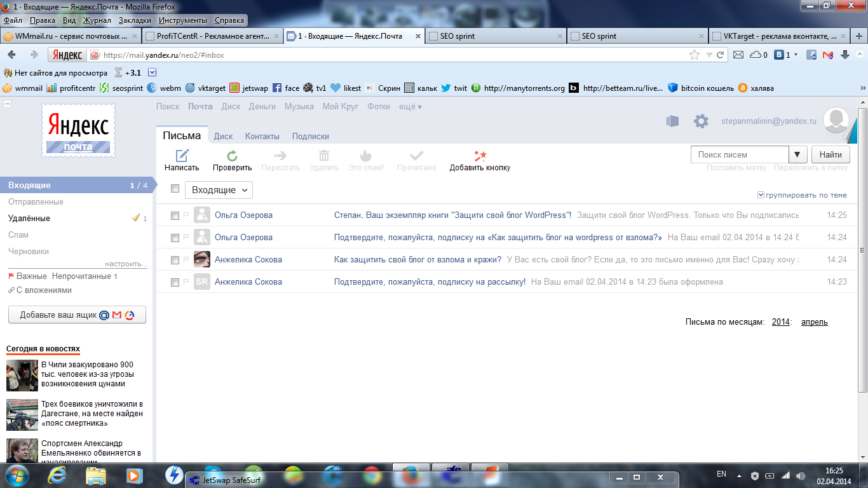Tick the select-all checkbox beside Входящие dropdown
868x488 pixels.
[175, 189]
